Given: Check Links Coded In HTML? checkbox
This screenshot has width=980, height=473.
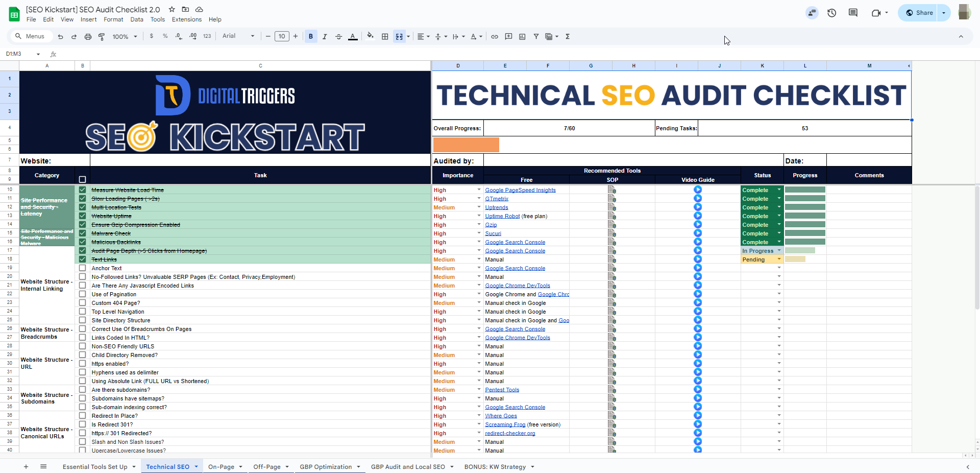Looking at the screenshot, I should pyautogui.click(x=82, y=337).
